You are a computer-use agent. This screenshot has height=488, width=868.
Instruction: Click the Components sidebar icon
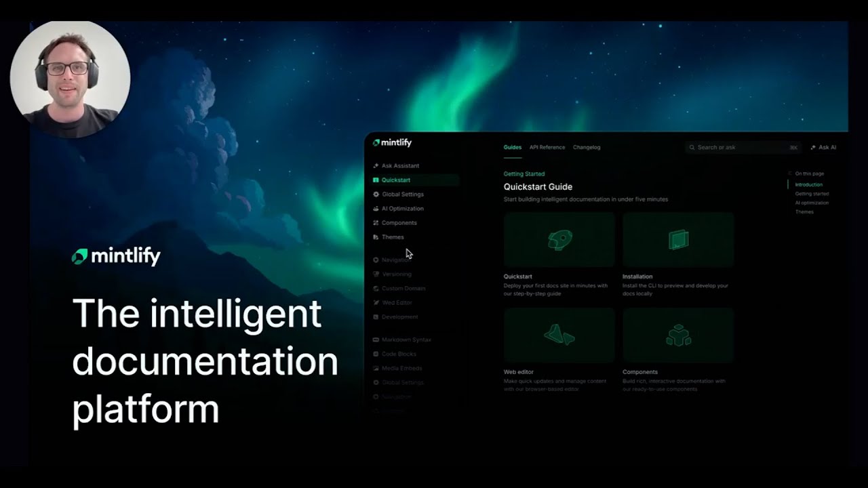376,223
